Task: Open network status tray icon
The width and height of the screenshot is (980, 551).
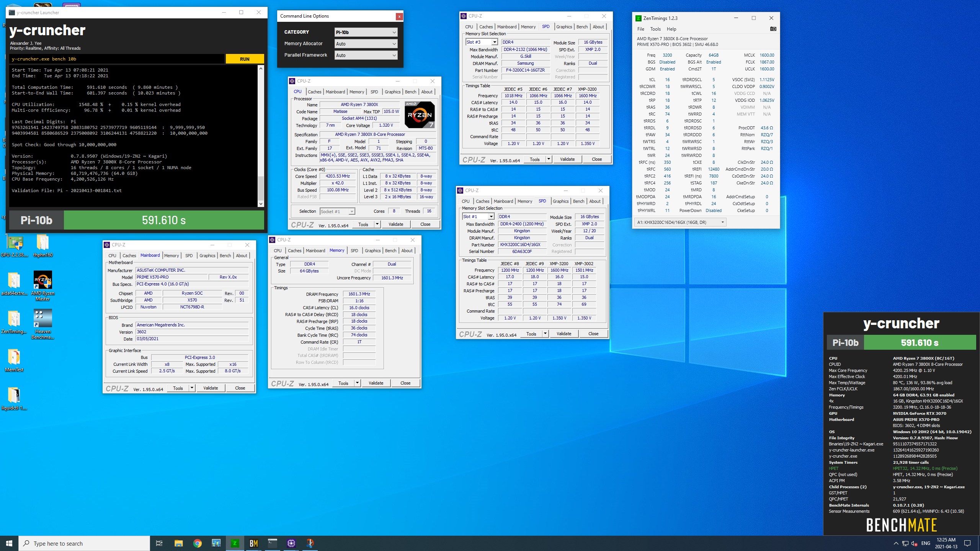Action: (905, 543)
